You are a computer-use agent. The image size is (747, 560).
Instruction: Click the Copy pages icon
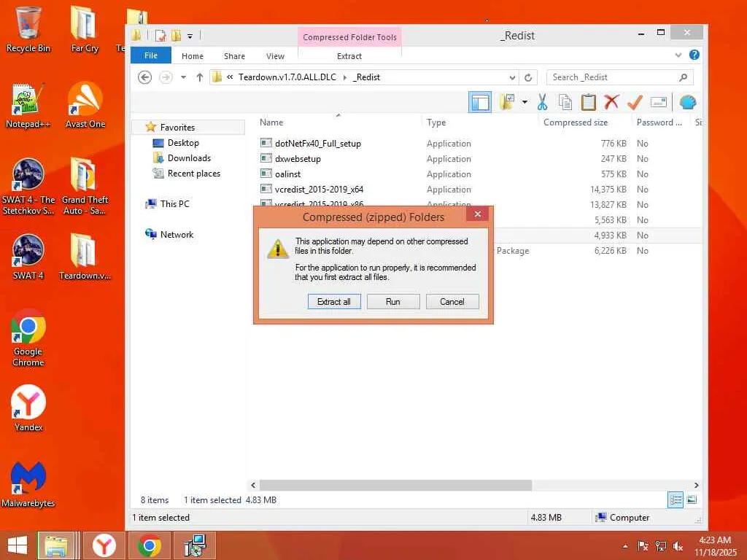(565, 102)
